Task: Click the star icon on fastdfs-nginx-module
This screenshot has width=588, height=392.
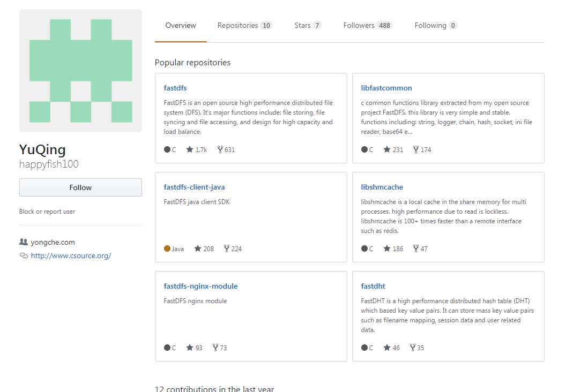Action: 190,348
